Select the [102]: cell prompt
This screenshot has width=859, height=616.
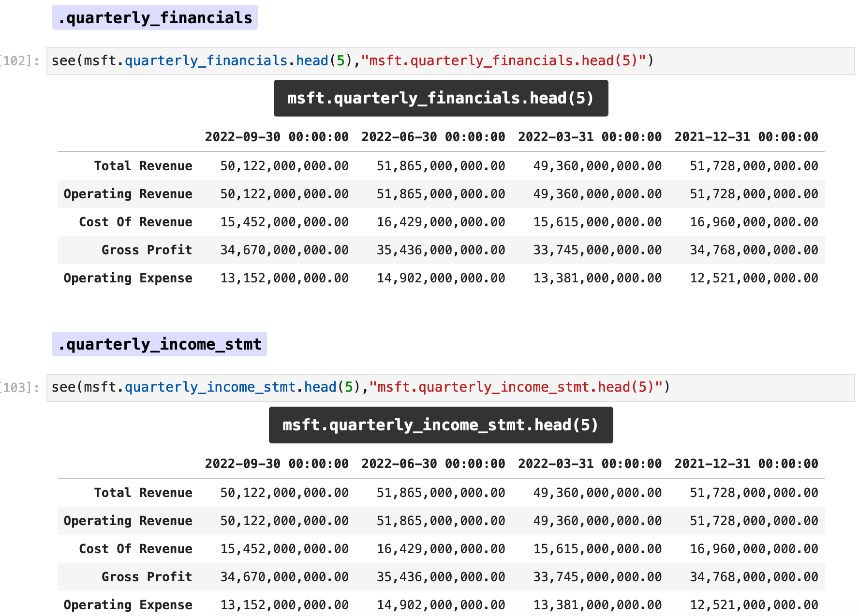pos(20,61)
